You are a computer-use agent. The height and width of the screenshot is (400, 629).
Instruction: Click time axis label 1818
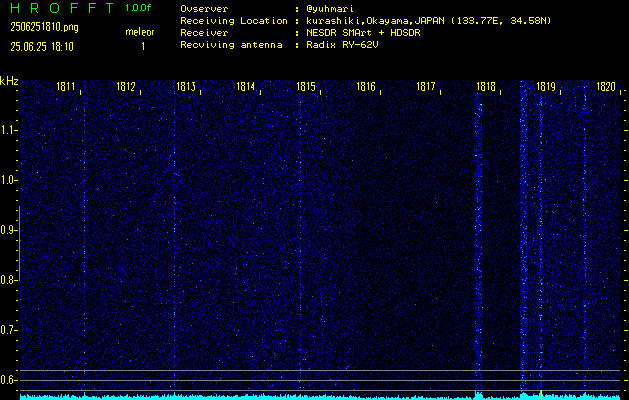tap(486, 87)
